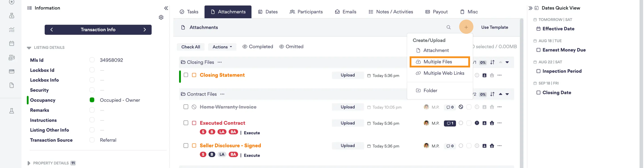Open Closing Files folder options ellipsis
This screenshot has width=644, height=168.
220,62
